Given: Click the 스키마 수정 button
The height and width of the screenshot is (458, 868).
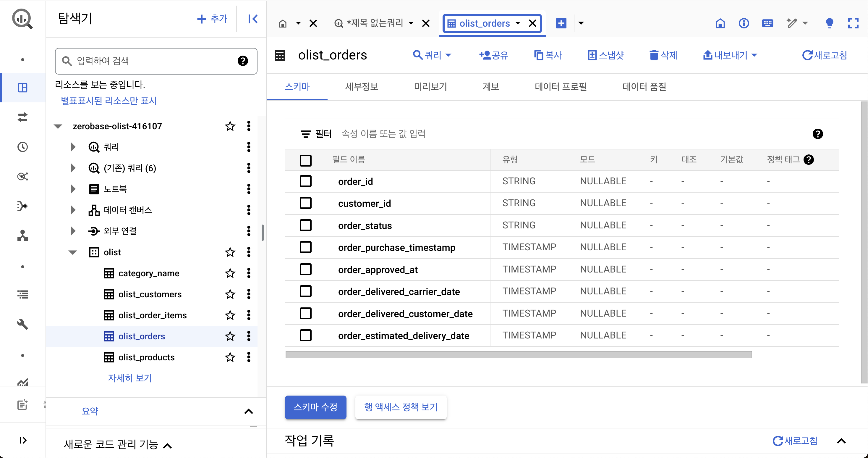Looking at the screenshot, I should [x=315, y=407].
